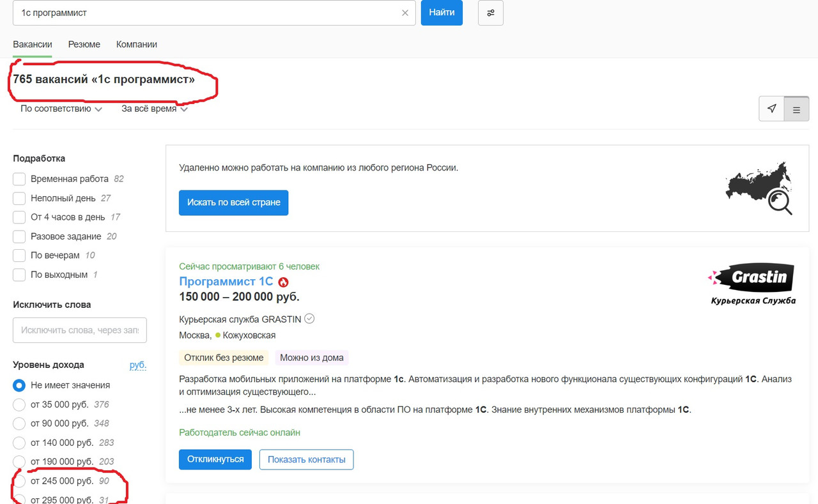Image resolution: width=818 pixels, height=504 pixels.
Task: Switch to 'Компании' tab
Action: point(137,44)
